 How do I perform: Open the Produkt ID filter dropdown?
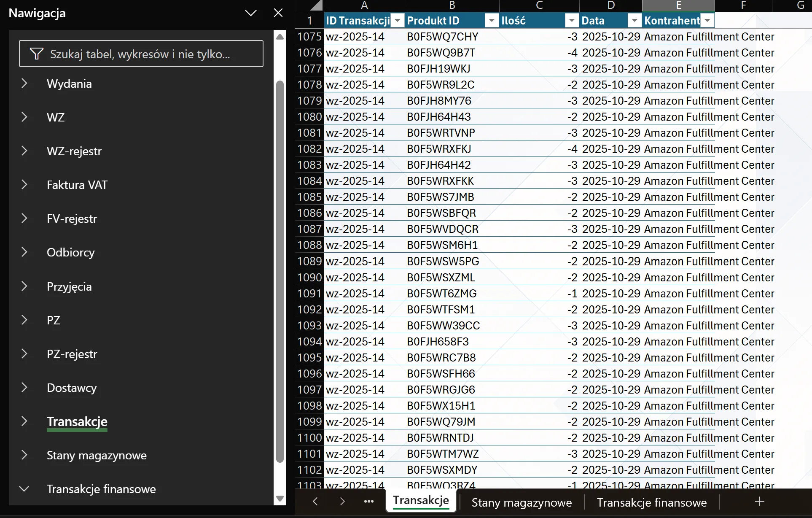pyautogui.click(x=492, y=20)
